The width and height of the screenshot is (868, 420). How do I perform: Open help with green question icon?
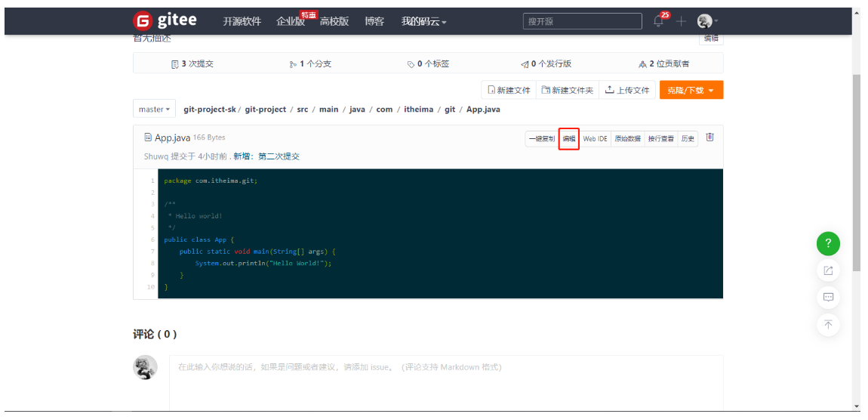pyautogui.click(x=828, y=243)
